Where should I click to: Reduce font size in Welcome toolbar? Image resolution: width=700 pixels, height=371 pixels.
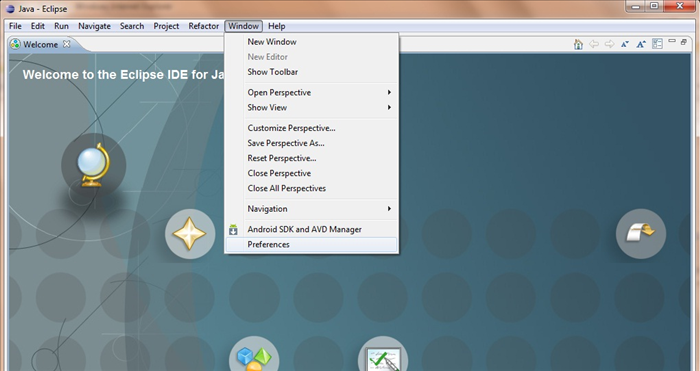click(625, 44)
